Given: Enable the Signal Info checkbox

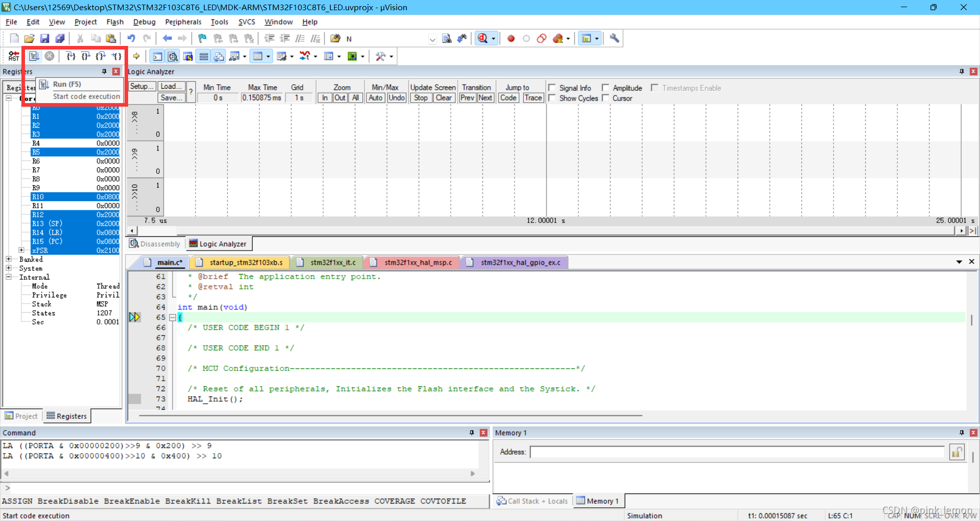Looking at the screenshot, I should 552,88.
